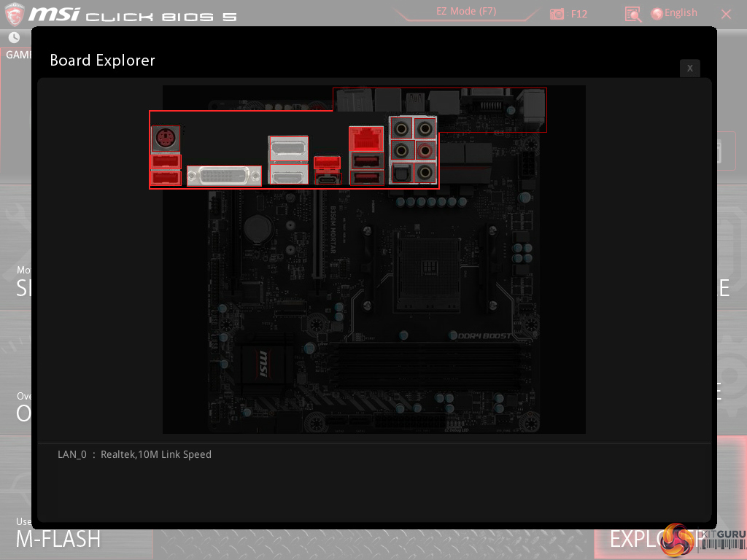This screenshot has height=560, width=747.
Task: Click the Board Explorer title text
Action: coord(102,61)
